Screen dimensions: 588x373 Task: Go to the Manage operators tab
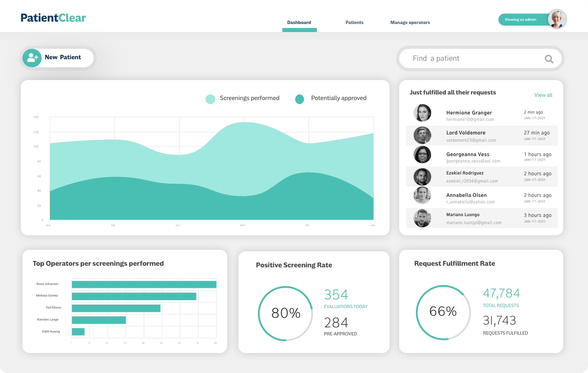pyautogui.click(x=410, y=23)
